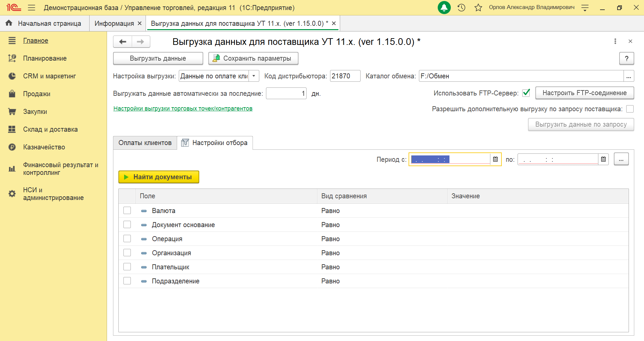Check the Плательщик filter row checkbox
The height and width of the screenshot is (341, 644).
[x=127, y=267]
